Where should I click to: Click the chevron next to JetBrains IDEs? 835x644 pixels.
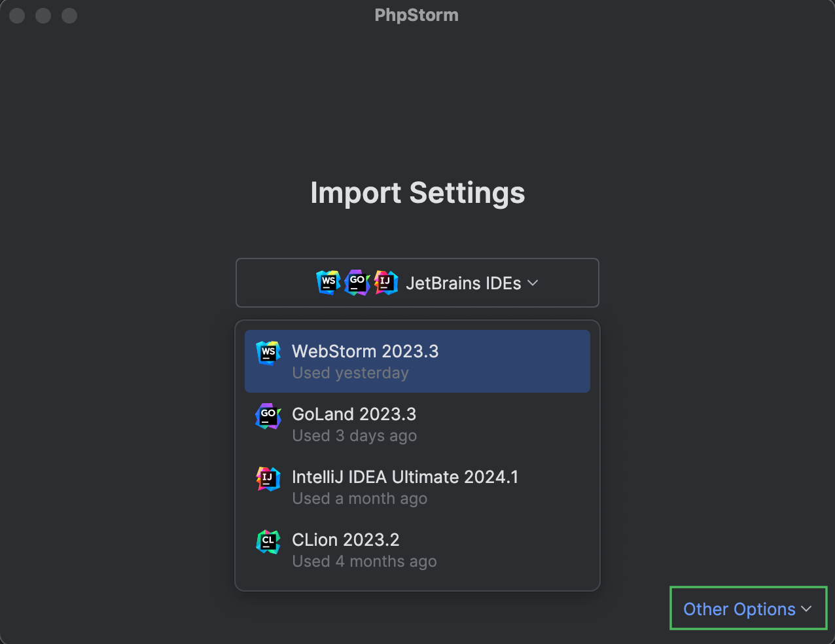pos(532,283)
